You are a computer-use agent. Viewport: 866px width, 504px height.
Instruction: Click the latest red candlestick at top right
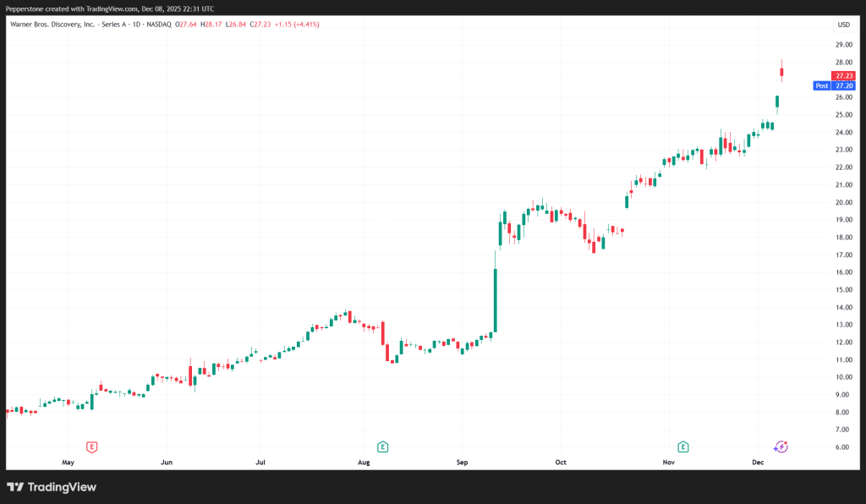click(x=781, y=73)
